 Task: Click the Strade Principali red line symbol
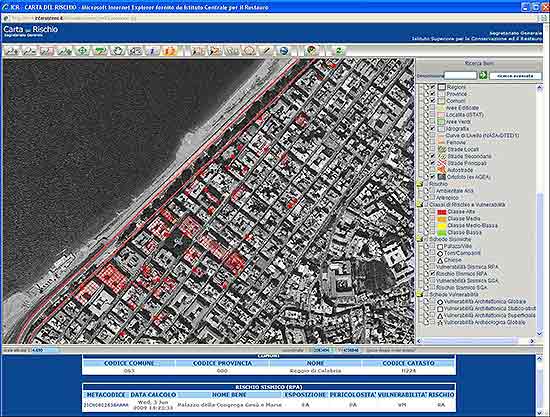click(442, 163)
